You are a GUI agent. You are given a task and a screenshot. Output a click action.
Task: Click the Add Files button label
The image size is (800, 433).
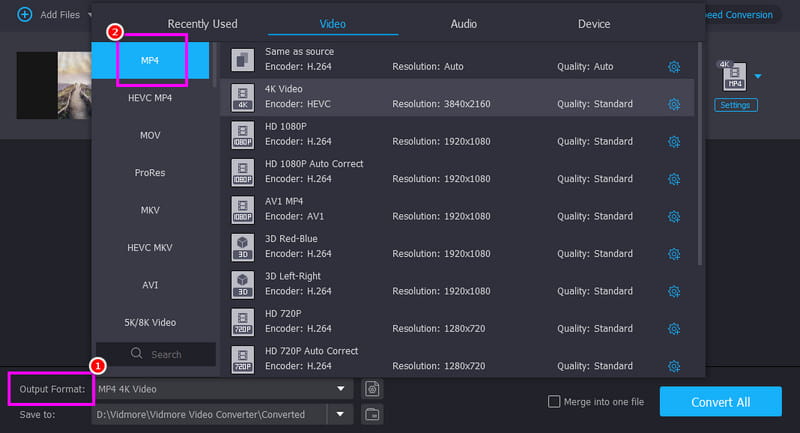tap(60, 15)
